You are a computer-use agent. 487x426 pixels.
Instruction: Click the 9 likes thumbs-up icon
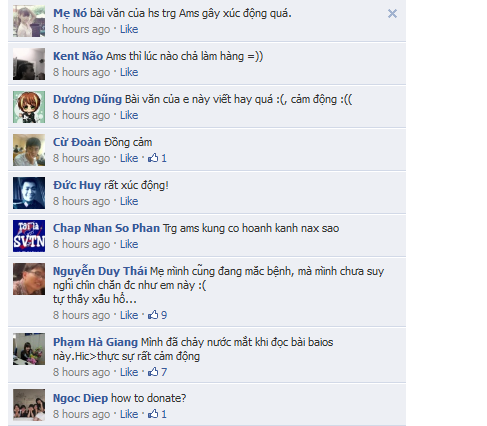click(153, 315)
